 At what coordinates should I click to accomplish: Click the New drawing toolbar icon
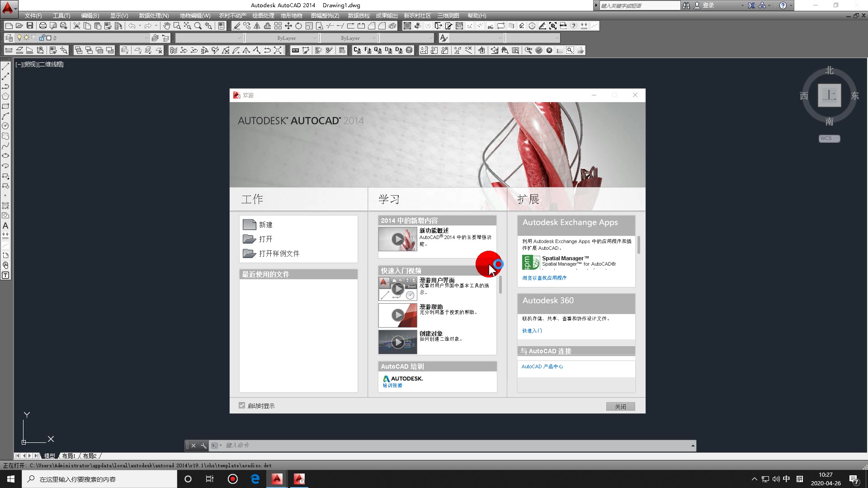click(9, 26)
